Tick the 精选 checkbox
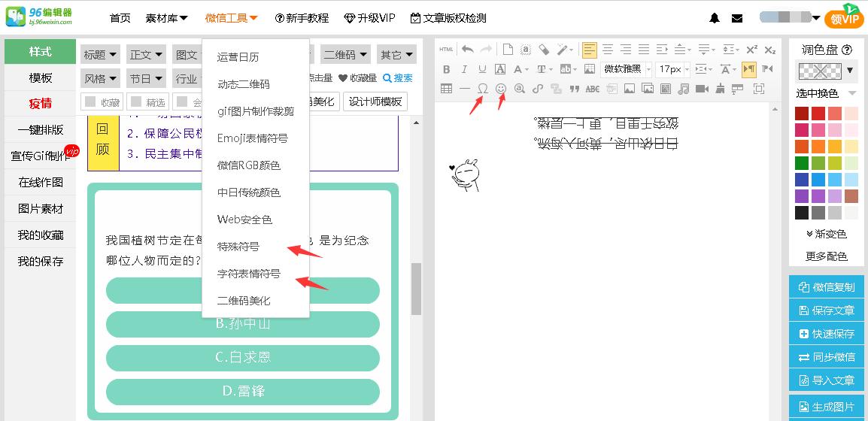 tap(136, 102)
